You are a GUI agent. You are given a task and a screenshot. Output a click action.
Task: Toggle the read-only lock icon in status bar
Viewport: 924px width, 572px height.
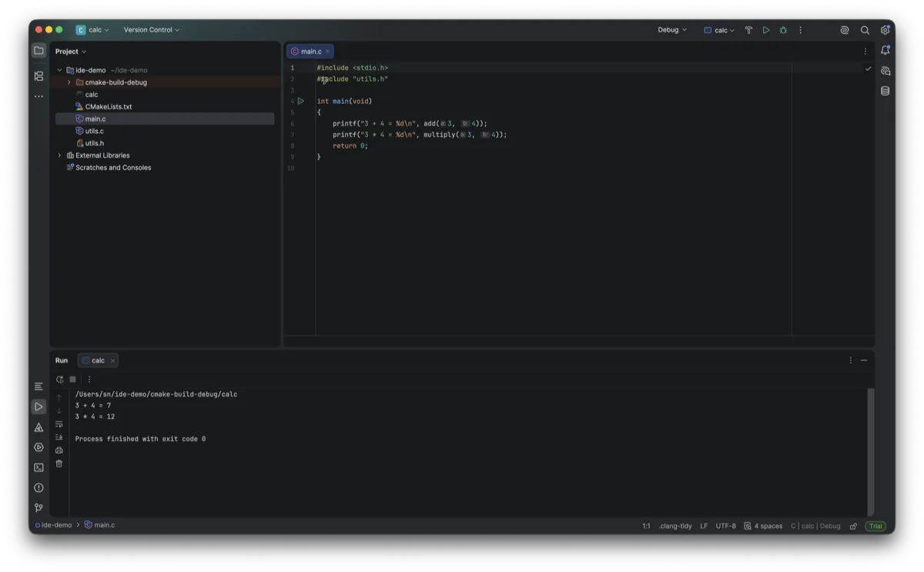coord(853,527)
